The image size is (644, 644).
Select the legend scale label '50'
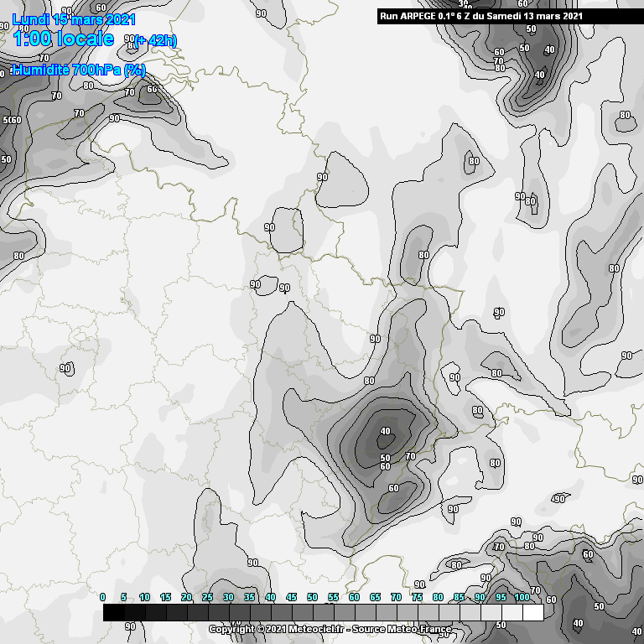312,597
